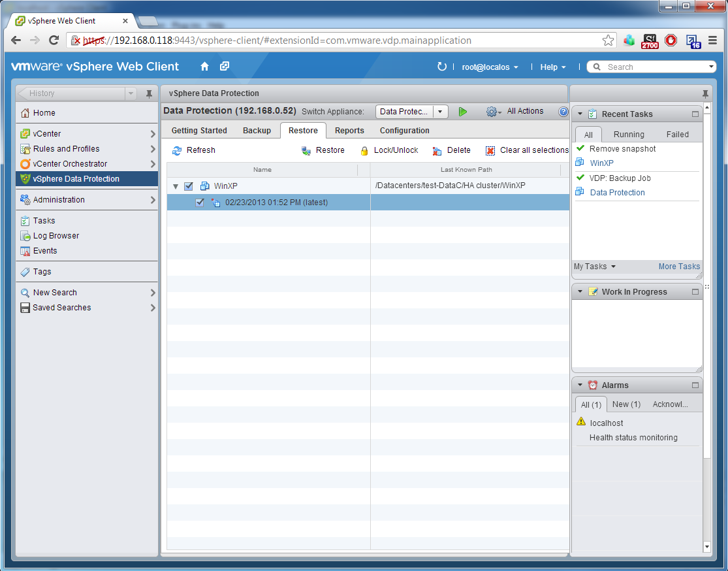This screenshot has width=728, height=571.
Task: Uncheck the 02/23/2013 01:52 PM backup checkbox
Action: 200,203
